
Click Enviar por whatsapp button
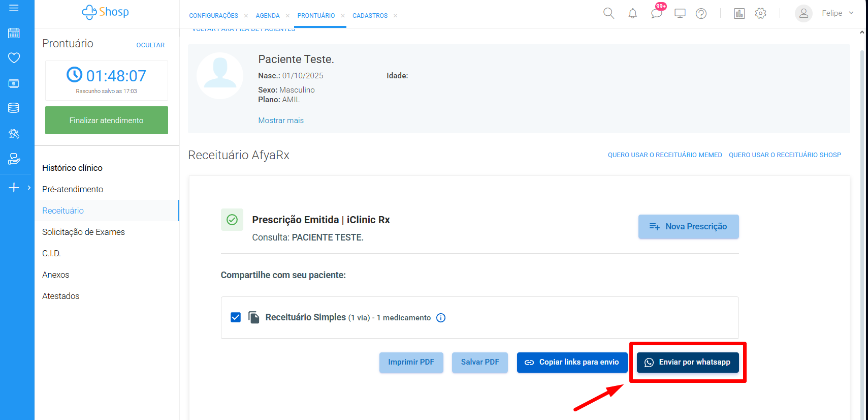click(688, 363)
